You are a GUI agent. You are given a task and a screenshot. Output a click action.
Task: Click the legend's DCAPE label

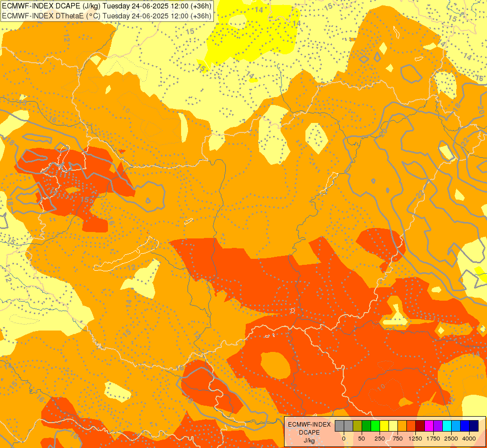click(309, 433)
